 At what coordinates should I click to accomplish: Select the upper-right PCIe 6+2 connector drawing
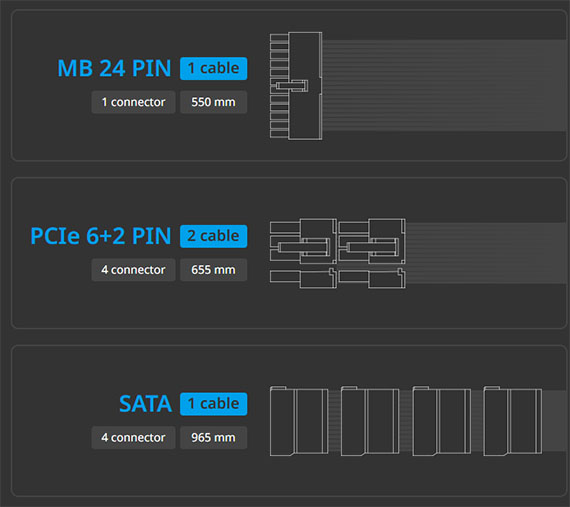[372, 241]
